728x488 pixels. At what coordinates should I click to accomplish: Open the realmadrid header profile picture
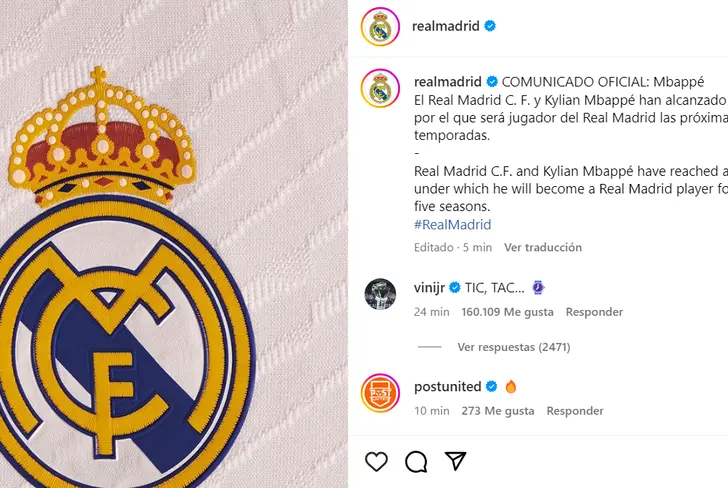click(380, 26)
